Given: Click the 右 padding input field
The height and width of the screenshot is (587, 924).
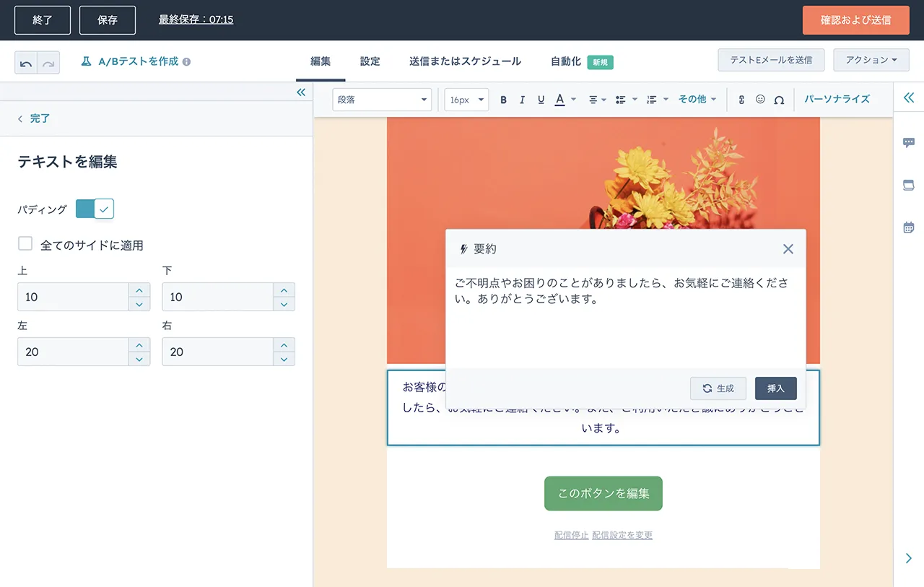Looking at the screenshot, I should (x=218, y=352).
